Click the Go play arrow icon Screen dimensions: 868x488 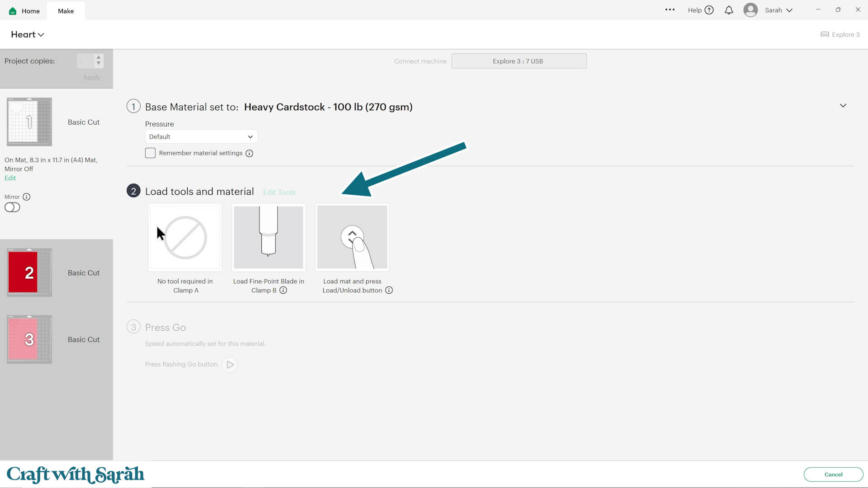230,365
